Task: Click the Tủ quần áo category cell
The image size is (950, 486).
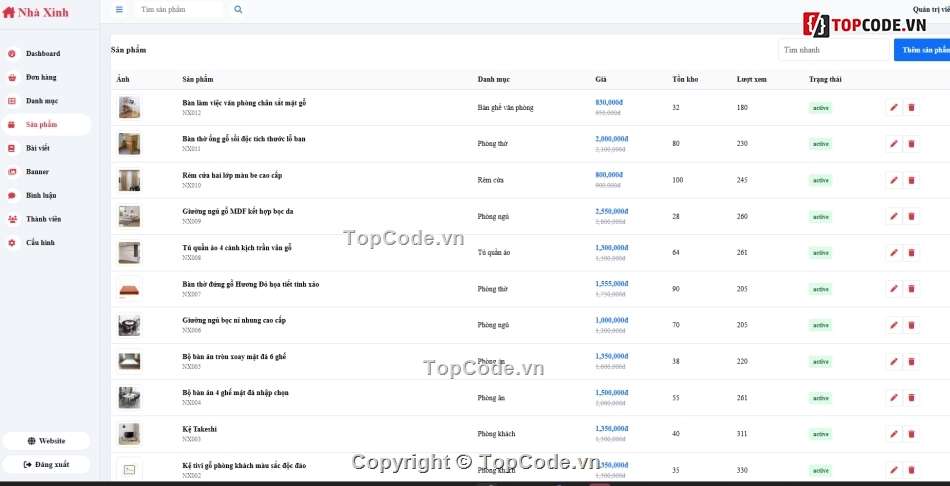Action: 494,253
